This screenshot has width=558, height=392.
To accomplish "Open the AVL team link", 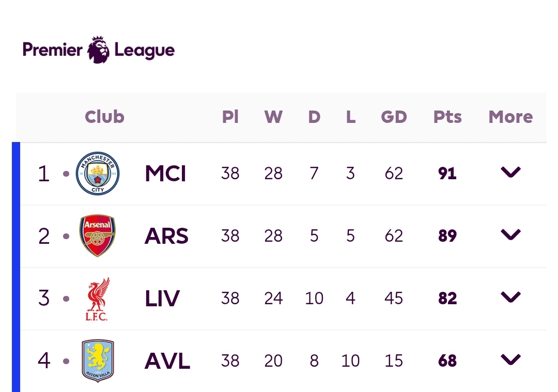I will click(x=167, y=361).
